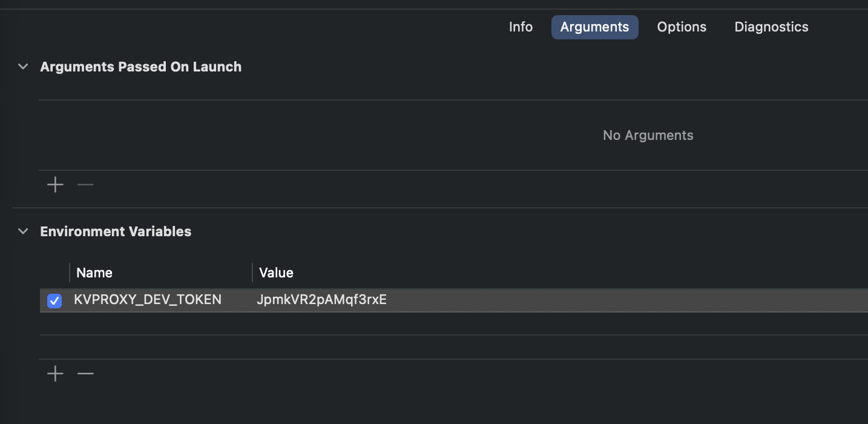The height and width of the screenshot is (424, 868).
Task: Add a new launch argument with plus
Action: point(55,185)
